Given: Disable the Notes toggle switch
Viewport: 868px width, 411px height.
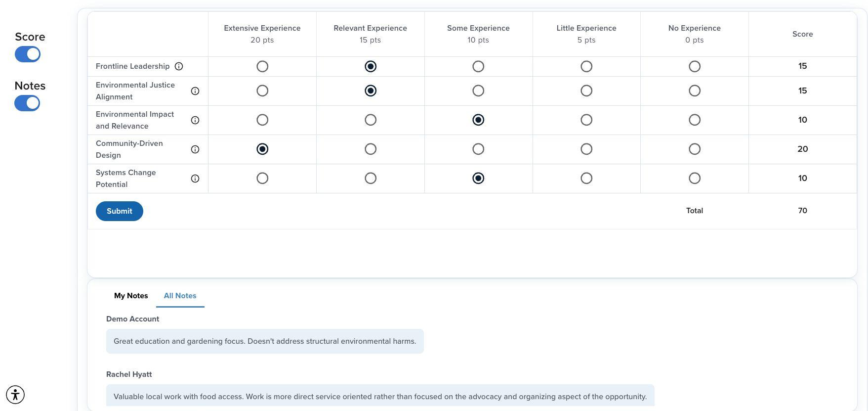Looking at the screenshot, I should point(28,103).
